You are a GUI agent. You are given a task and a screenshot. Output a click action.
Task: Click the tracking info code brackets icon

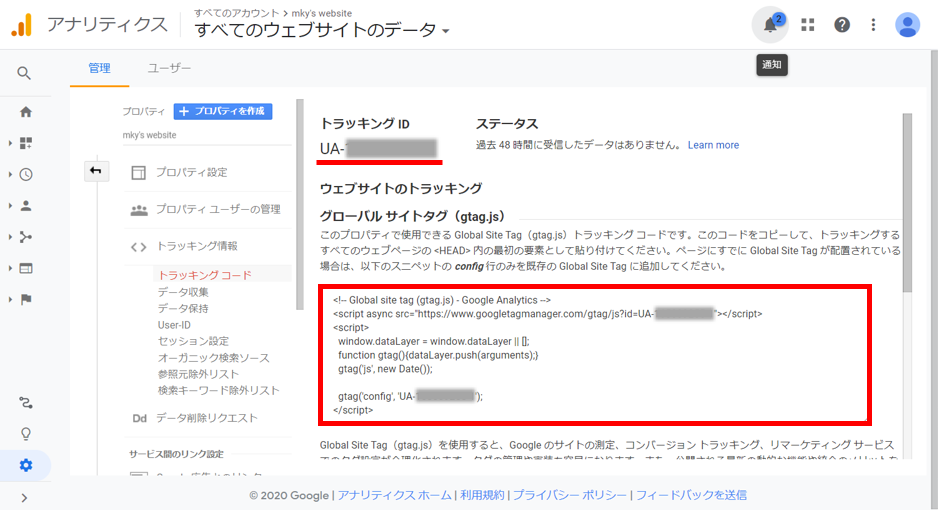[x=138, y=247]
